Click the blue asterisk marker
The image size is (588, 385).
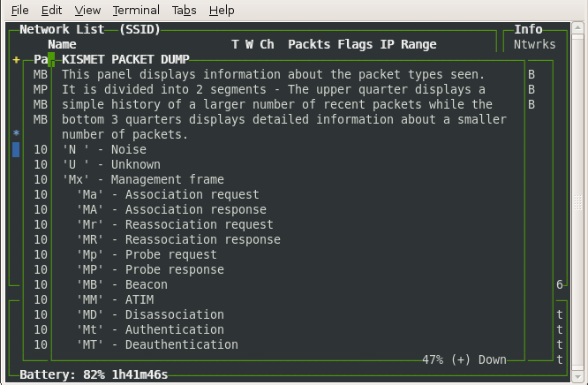point(16,132)
